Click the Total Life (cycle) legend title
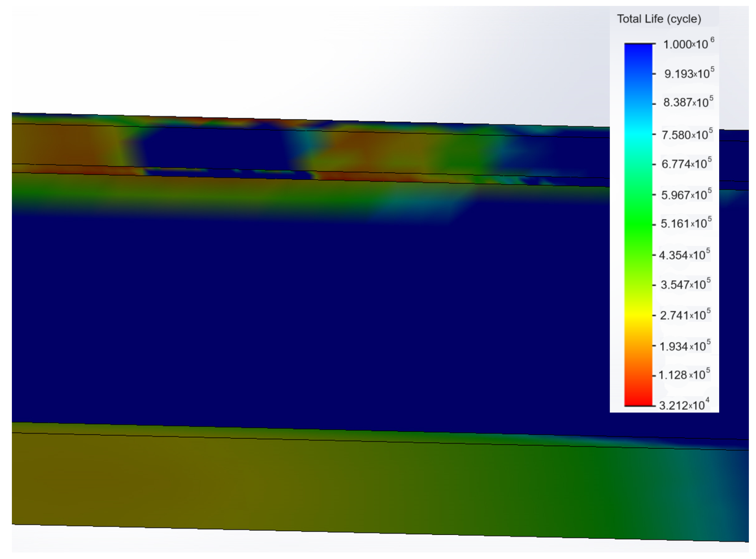Image resolution: width=756 pixels, height=559 pixels. tap(659, 19)
